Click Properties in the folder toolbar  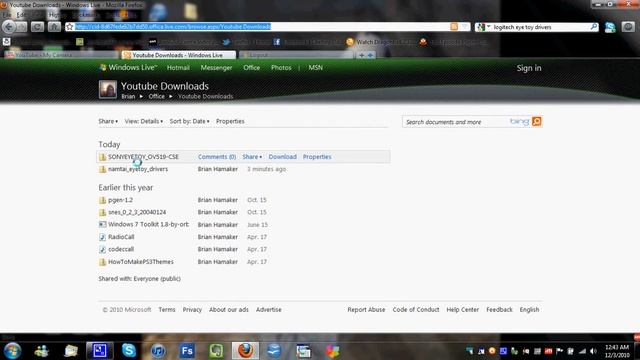coord(230,121)
